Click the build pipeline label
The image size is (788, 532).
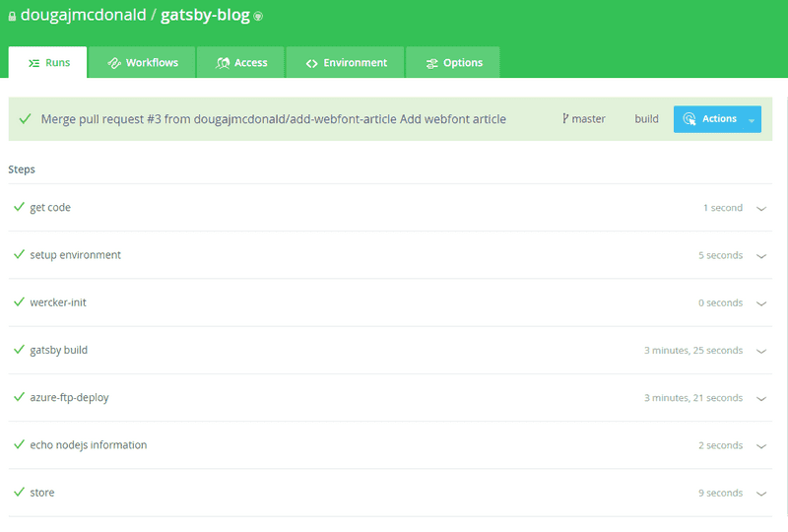point(646,119)
